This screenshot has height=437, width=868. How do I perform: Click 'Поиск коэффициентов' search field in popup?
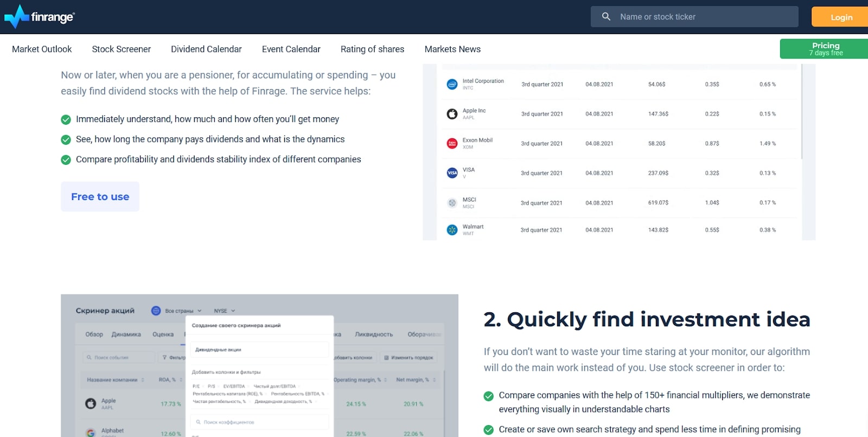tap(259, 422)
